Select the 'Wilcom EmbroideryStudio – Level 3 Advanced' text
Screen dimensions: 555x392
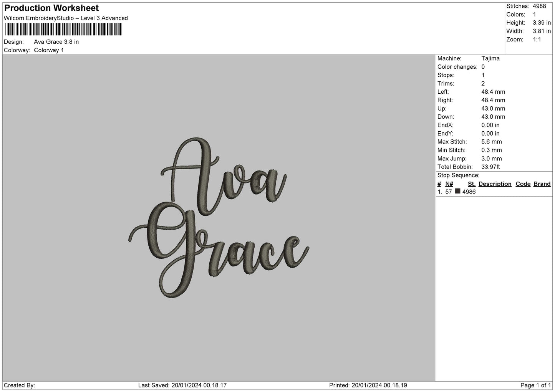66,18
